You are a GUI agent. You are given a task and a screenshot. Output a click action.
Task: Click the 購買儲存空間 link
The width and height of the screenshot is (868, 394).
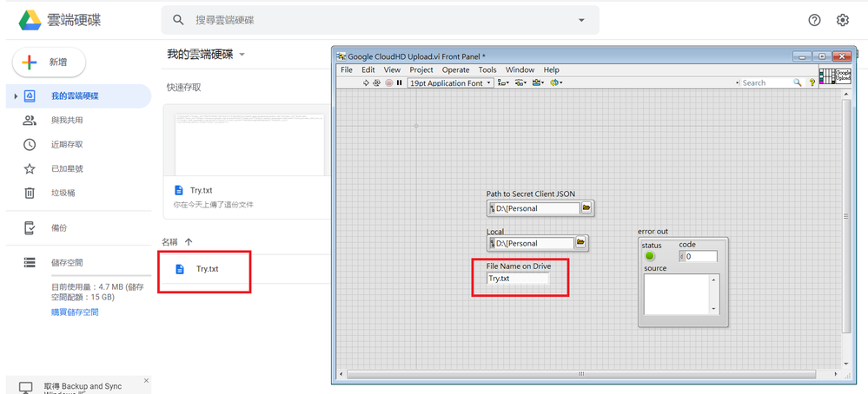click(x=75, y=312)
